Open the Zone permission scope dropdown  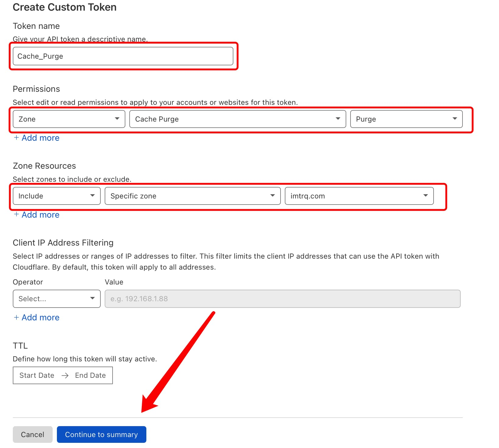pyautogui.click(x=69, y=119)
